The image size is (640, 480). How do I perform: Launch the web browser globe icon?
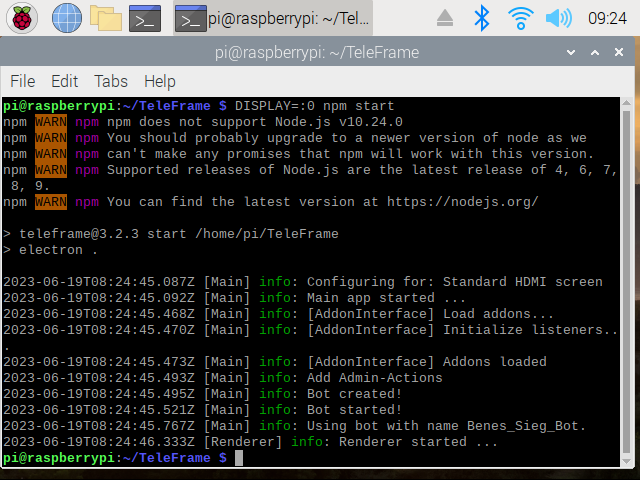click(x=67, y=18)
